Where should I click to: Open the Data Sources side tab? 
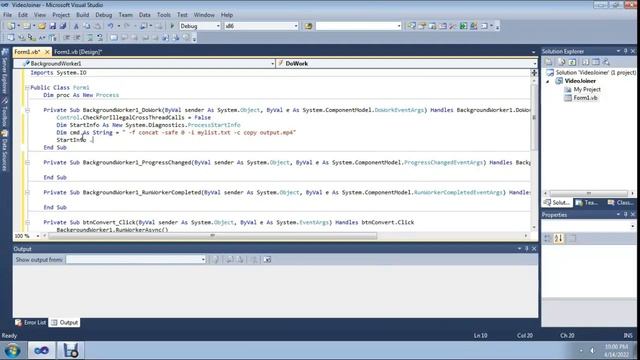pyautogui.click(x=5, y=150)
